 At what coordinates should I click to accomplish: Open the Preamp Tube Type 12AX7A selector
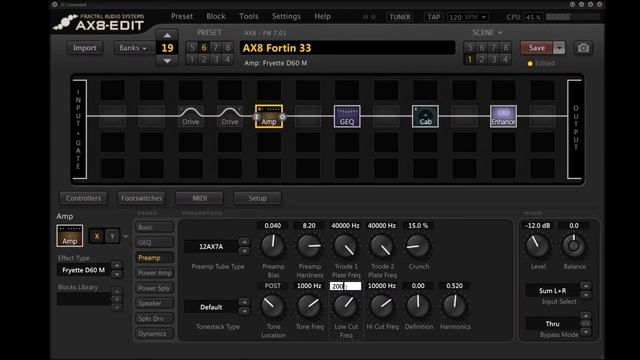point(211,247)
